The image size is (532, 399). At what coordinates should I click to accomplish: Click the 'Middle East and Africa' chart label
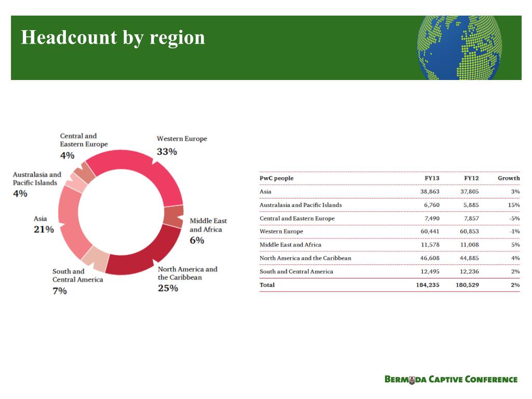click(208, 225)
